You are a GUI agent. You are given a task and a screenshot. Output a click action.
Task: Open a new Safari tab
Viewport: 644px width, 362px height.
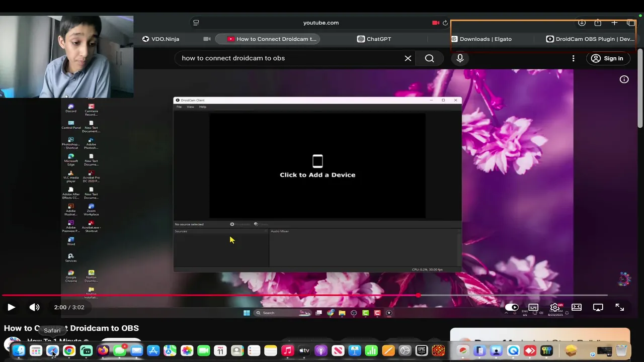tap(614, 23)
